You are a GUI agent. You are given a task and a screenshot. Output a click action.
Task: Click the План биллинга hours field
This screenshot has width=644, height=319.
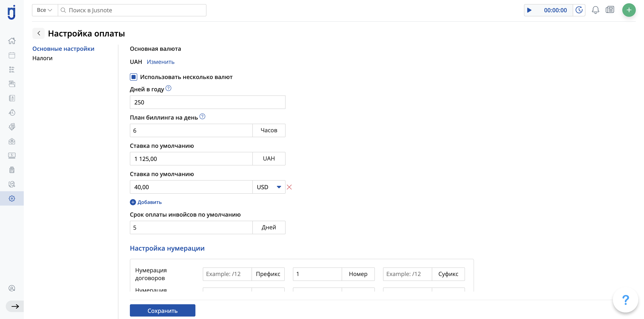[191, 130]
